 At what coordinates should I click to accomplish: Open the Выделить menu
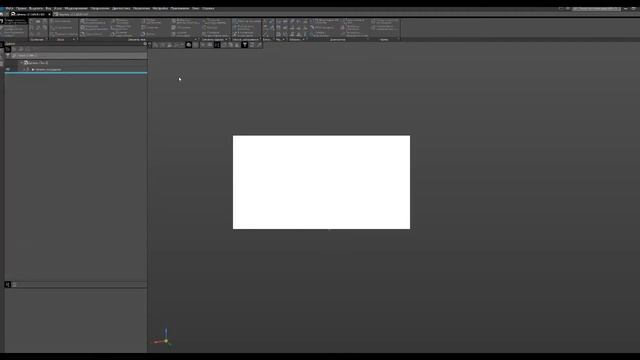click(36, 8)
